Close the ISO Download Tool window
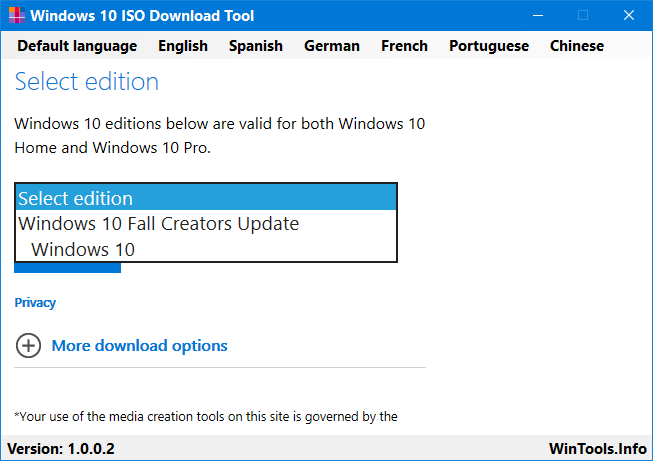The image size is (653, 461). pos(628,15)
